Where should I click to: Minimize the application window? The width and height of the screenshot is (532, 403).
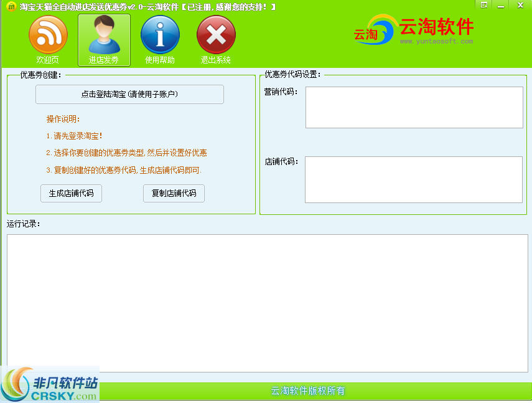[500, 6]
